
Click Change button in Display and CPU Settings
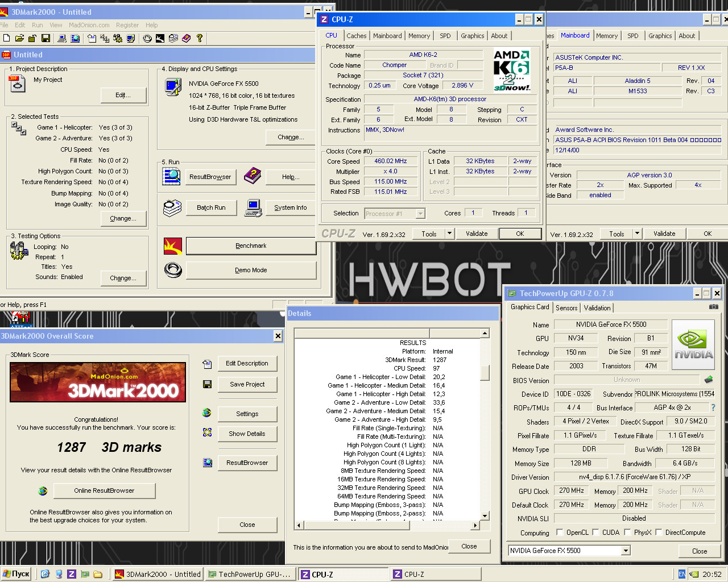[x=291, y=137]
